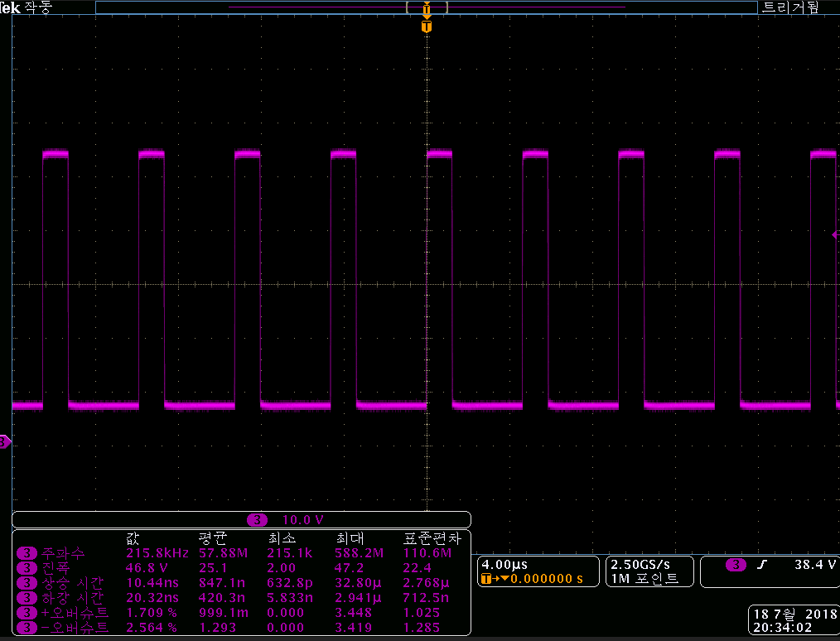Select amplitude minimum 2.00

(x=282, y=567)
